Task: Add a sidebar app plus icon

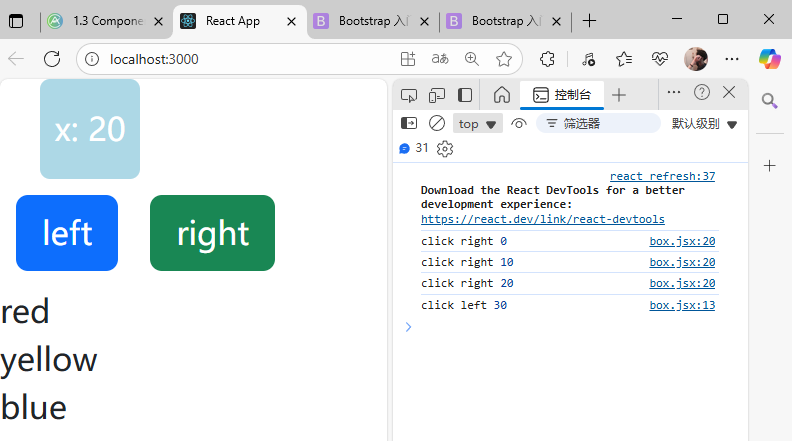Action: click(769, 166)
